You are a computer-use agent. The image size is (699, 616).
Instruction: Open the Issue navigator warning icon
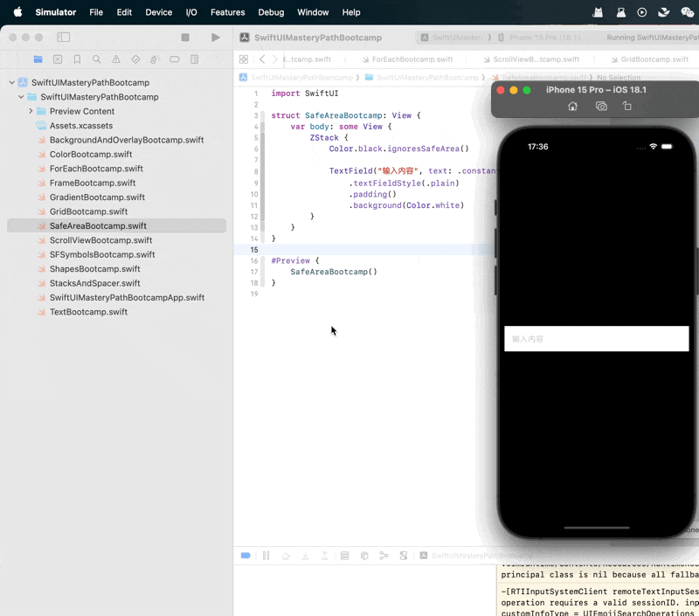[115, 59]
